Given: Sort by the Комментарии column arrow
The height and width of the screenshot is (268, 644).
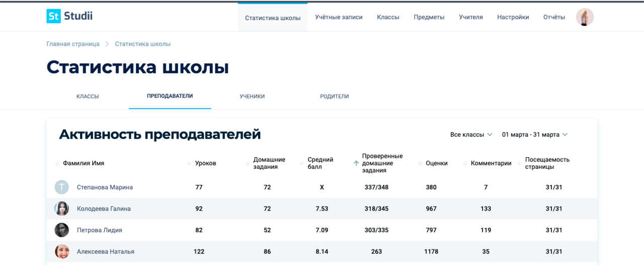Looking at the screenshot, I should 465,163.
